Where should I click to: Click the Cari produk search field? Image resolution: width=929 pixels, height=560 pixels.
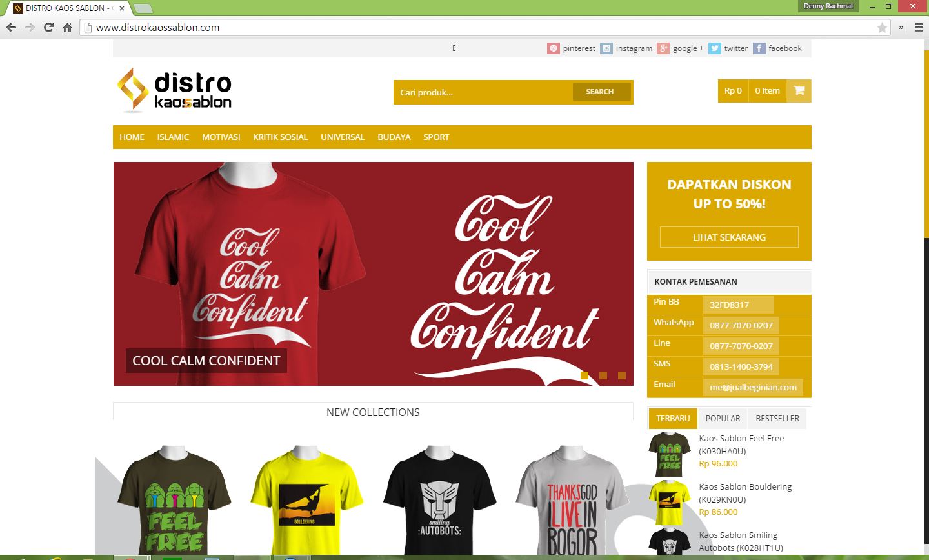[x=481, y=92]
